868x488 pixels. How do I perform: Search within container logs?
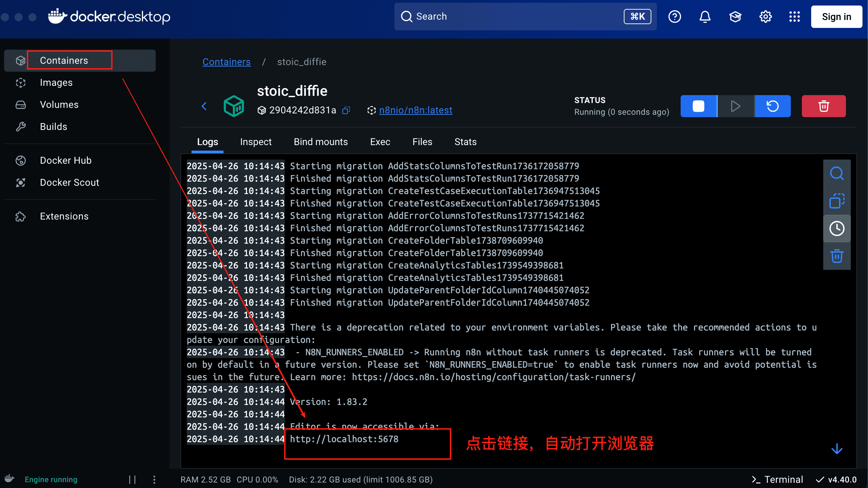click(837, 174)
